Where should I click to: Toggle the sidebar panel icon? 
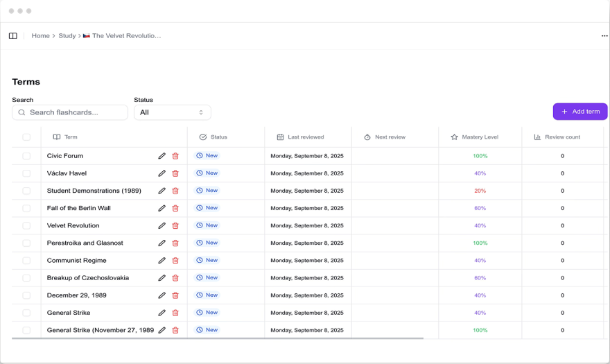point(12,36)
